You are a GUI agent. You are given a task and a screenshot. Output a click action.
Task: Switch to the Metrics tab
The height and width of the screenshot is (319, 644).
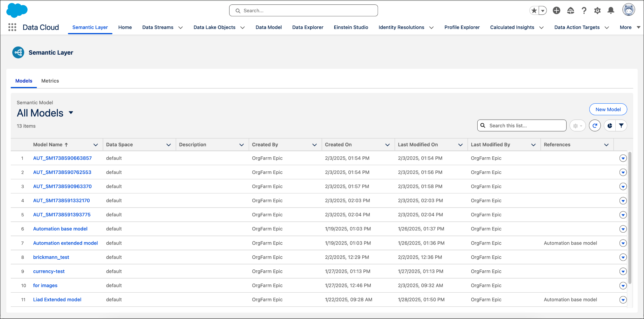pos(50,81)
